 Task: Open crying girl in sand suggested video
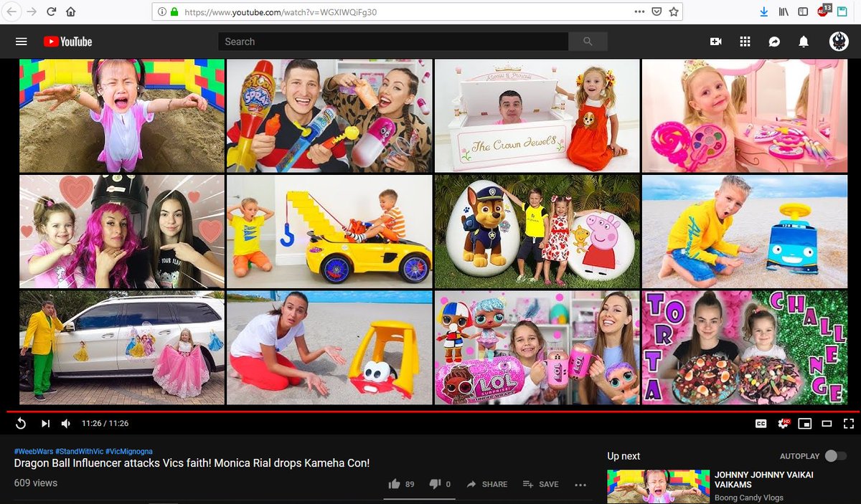(x=121, y=115)
